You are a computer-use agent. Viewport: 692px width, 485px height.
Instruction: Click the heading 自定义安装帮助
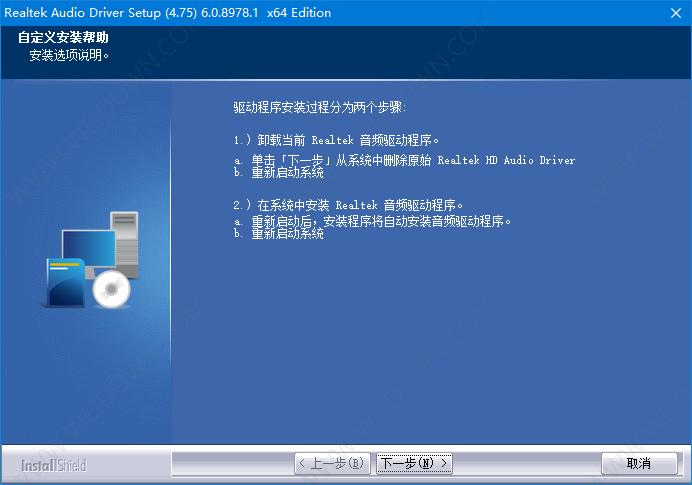(x=63, y=38)
